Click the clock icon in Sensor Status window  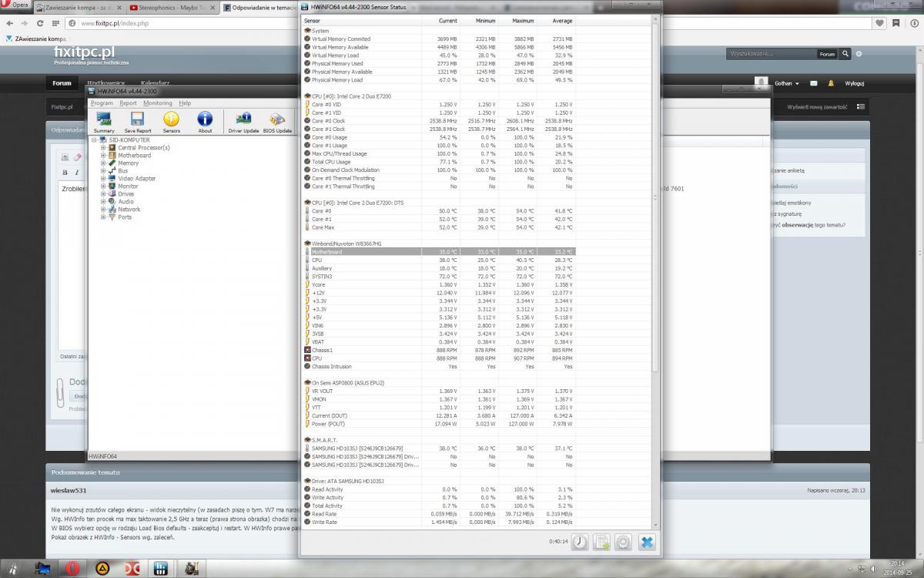click(579, 542)
